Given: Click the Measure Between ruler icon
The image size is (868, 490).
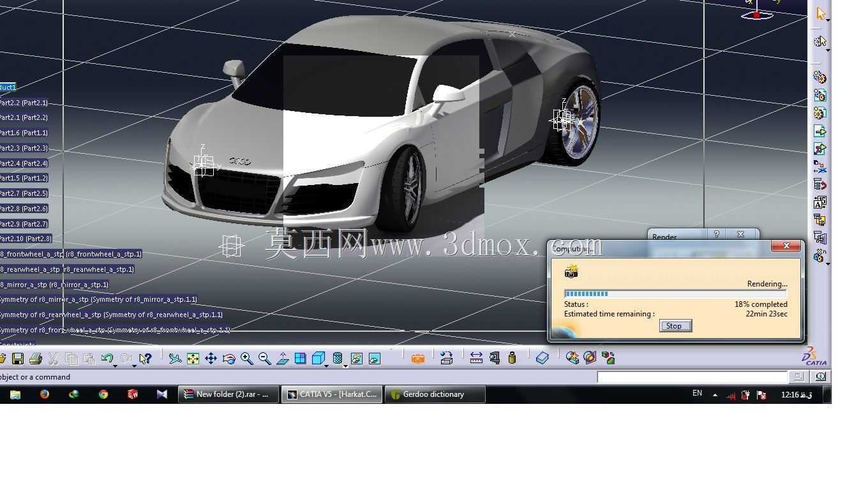Looking at the screenshot, I should point(476,359).
